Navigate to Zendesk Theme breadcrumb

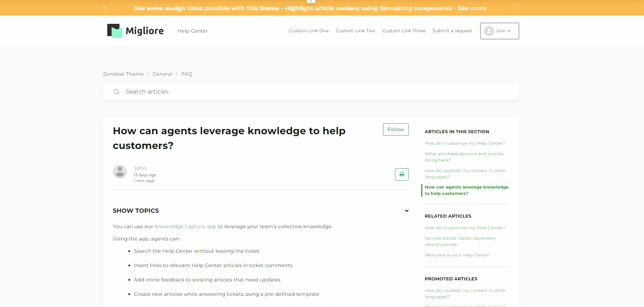pyautogui.click(x=123, y=74)
